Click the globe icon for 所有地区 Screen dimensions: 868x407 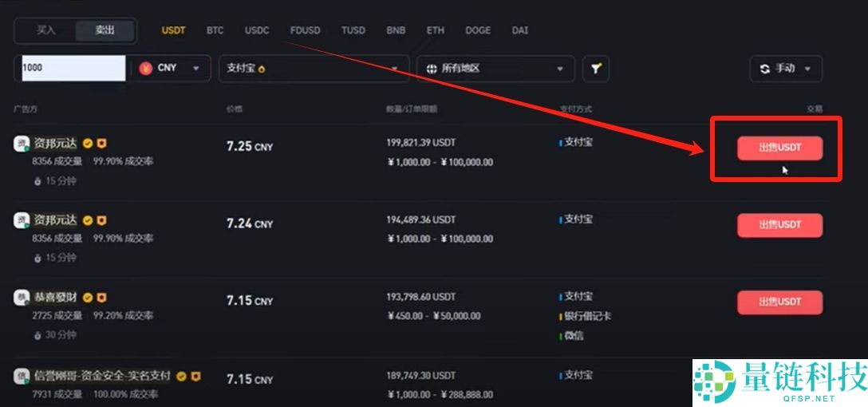tap(432, 69)
